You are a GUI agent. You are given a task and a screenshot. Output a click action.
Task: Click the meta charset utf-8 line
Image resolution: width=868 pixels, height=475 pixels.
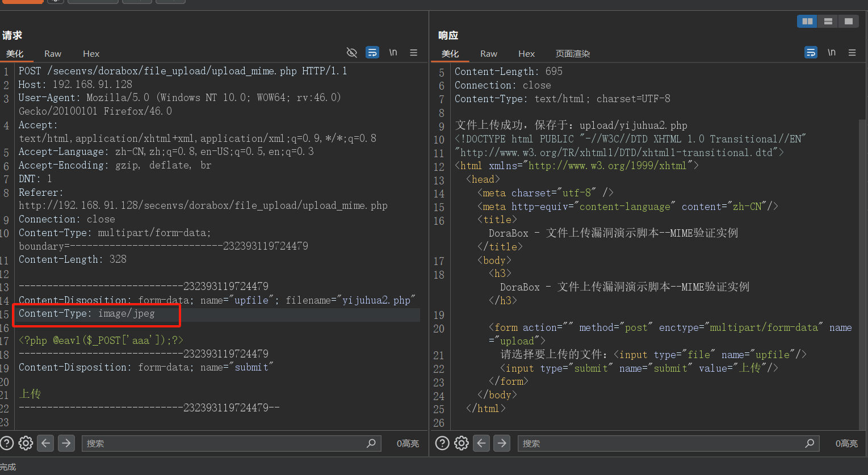click(x=546, y=193)
